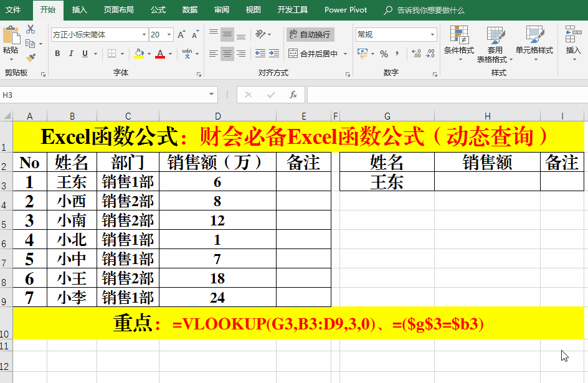
Task: Open fill color dropdown arrow
Action: pyautogui.click(x=149, y=54)
